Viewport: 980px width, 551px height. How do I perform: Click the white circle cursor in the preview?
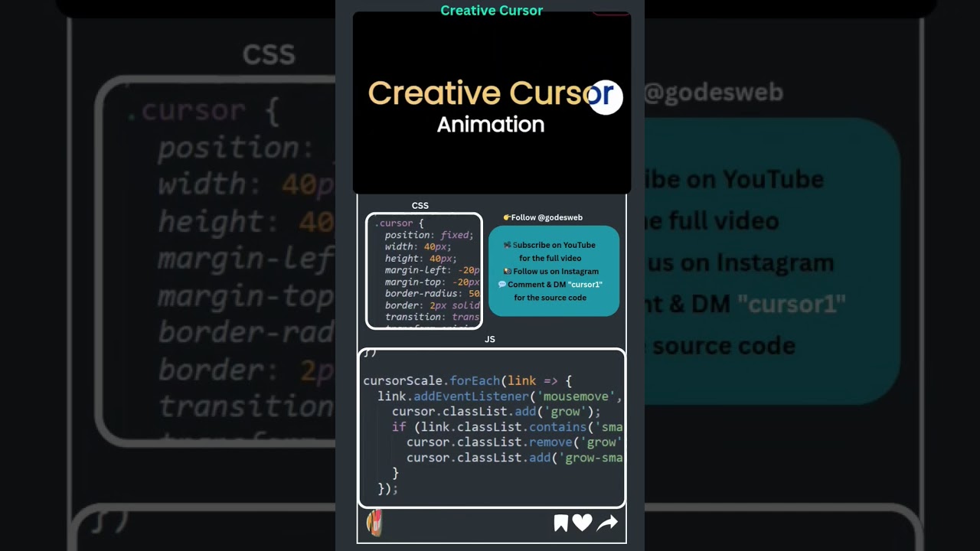click(606, 97)
